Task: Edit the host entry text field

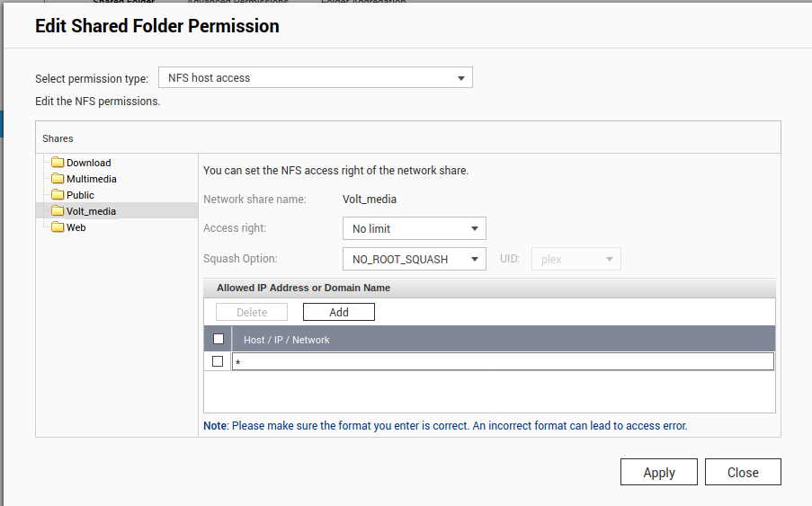Action: coord(503,361)
